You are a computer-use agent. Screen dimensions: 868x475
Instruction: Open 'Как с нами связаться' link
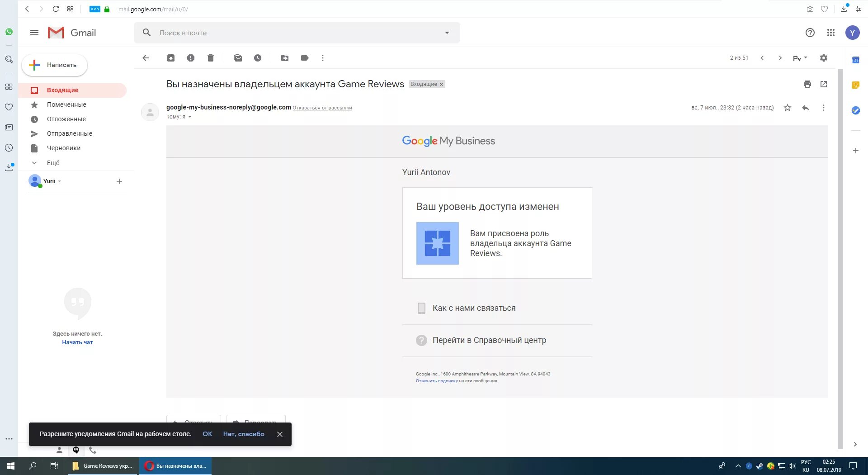[474, 308]
